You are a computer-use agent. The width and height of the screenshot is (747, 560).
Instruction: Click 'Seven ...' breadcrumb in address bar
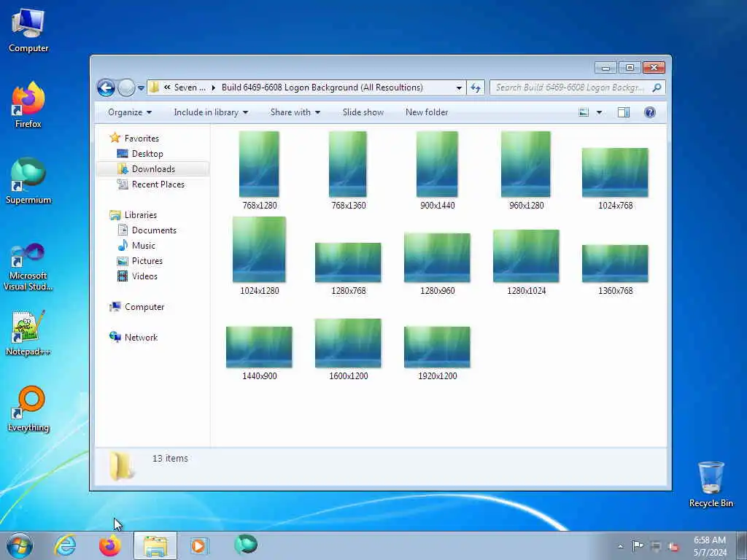(190, 87)
